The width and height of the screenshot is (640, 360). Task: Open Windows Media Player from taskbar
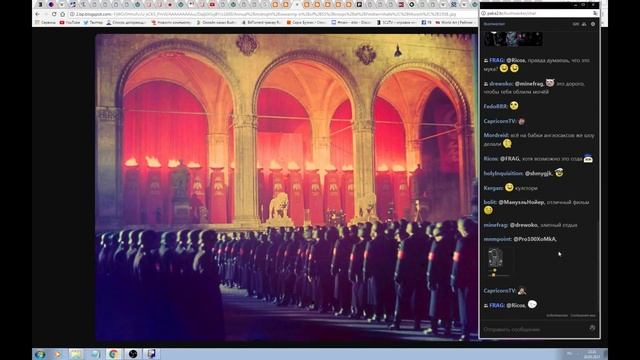pos(58,354)
